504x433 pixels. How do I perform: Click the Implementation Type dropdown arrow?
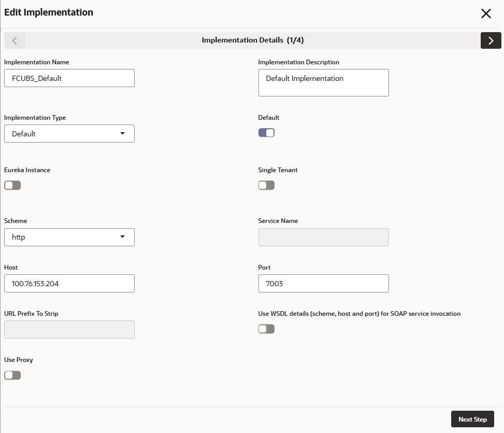coord(123,133)
